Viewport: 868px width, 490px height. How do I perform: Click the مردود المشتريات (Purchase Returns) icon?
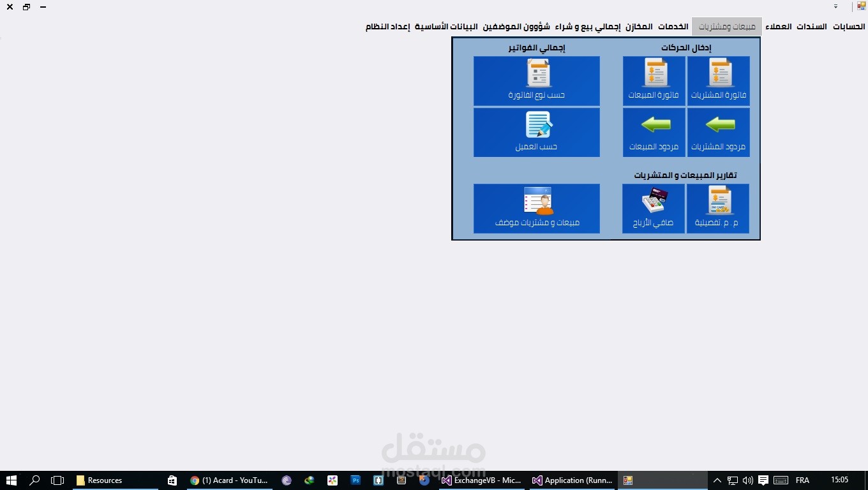click(718, 132)
